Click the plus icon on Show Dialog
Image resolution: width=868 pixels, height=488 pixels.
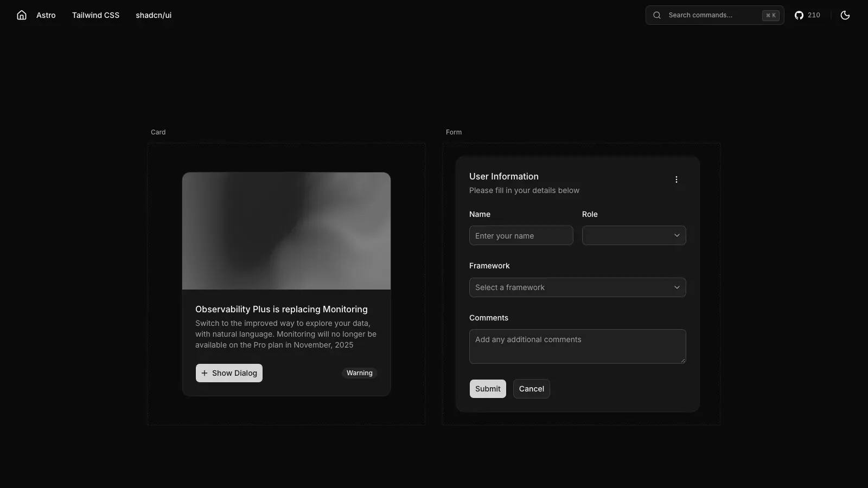click(x=205, y=373)
